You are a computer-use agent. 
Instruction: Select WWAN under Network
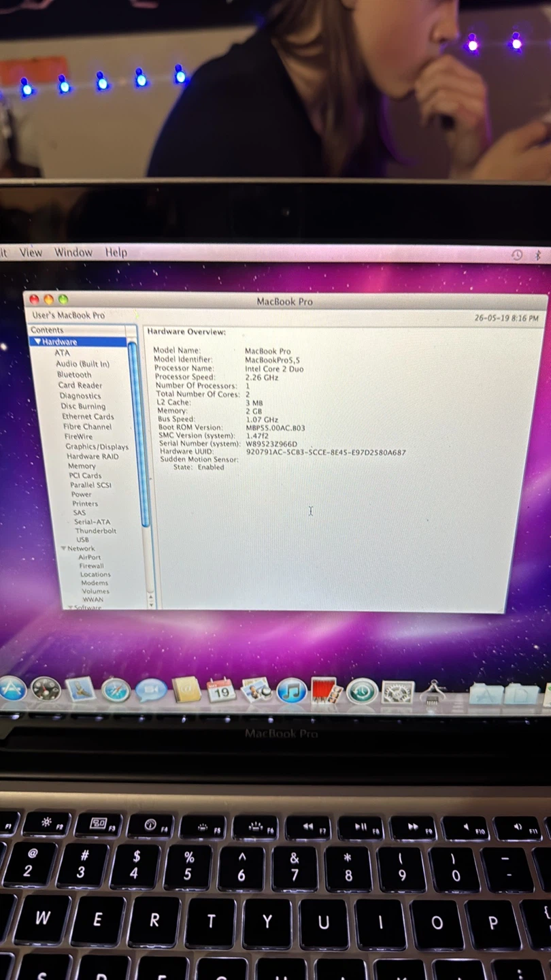[x=93, y=600]
